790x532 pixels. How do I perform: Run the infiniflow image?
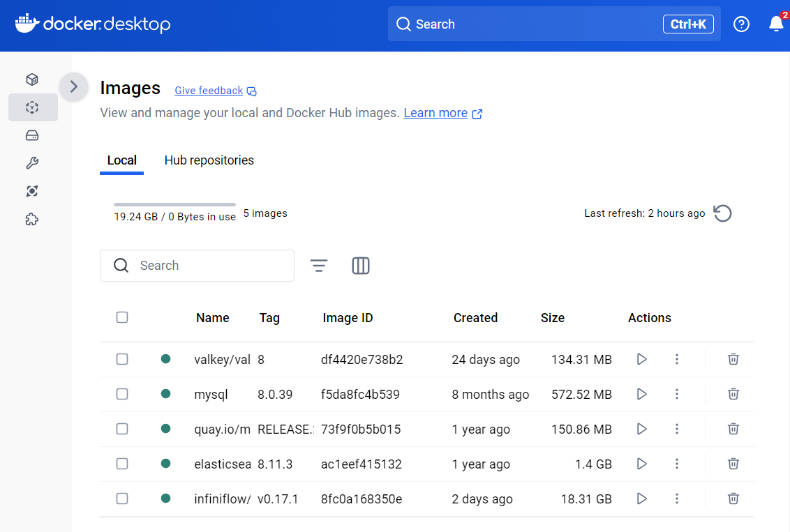641,499
